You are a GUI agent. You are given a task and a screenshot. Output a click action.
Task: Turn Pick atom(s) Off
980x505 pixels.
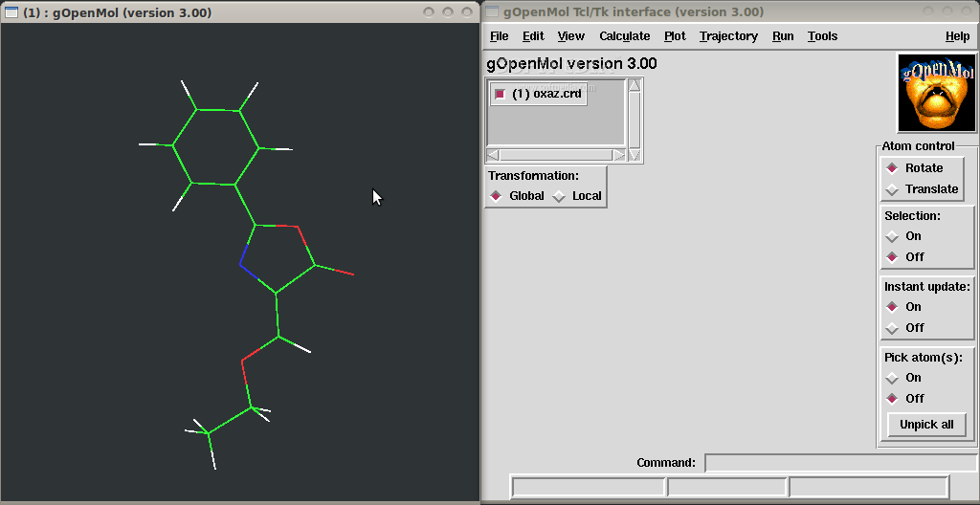pyautogui.click(x=892, y=398)
